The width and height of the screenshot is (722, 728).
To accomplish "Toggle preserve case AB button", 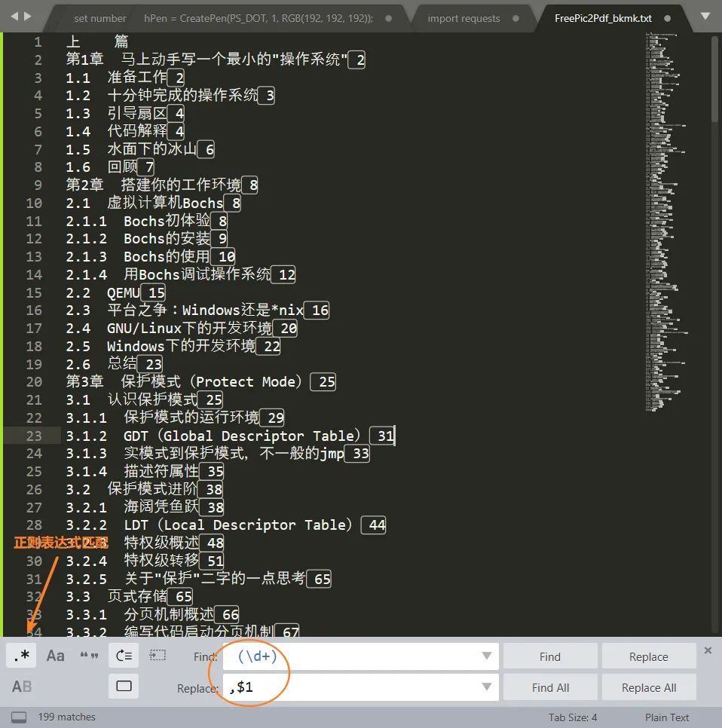I will click(x=22, y=687).
